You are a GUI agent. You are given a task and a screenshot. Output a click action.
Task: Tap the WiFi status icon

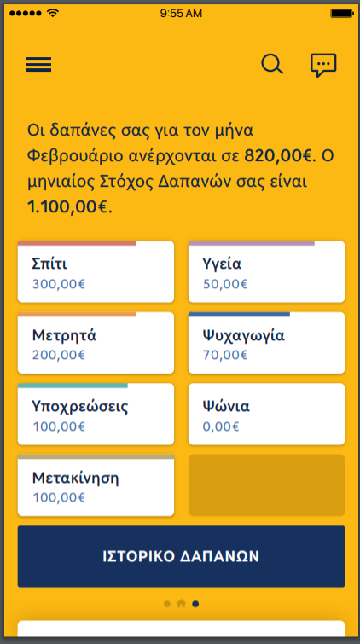(x=53, y=13)
